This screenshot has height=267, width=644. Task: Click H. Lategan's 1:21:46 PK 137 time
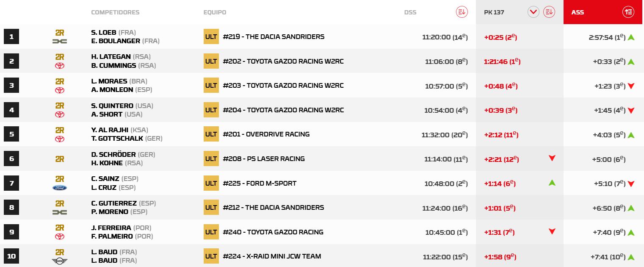point(502,61)
